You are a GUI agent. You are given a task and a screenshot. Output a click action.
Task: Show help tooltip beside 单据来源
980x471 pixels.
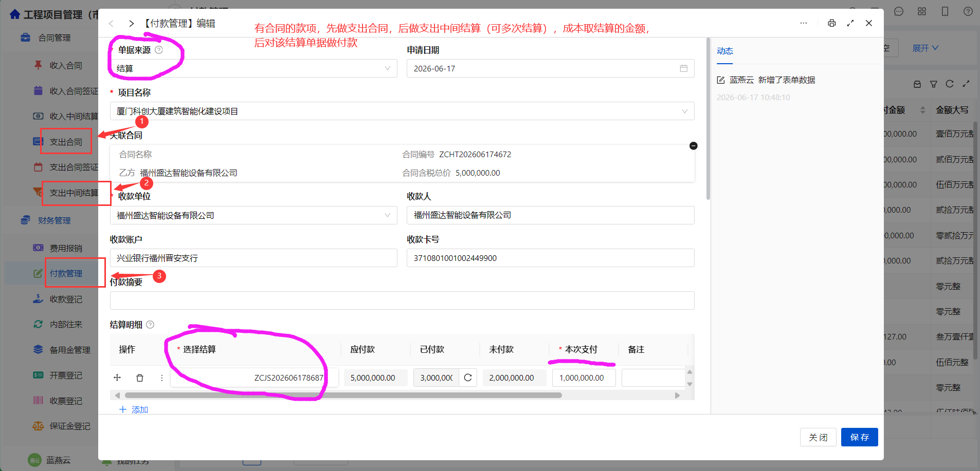point(159,50)
